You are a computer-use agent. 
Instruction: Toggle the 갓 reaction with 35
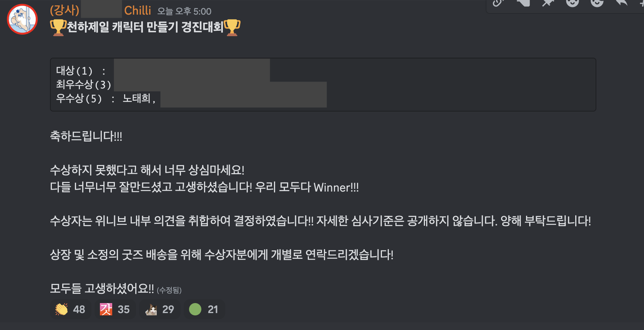115,309
